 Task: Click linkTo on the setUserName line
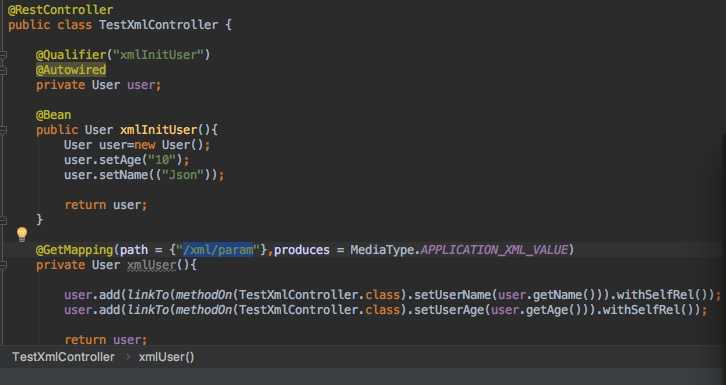click(x=148, y=295)
